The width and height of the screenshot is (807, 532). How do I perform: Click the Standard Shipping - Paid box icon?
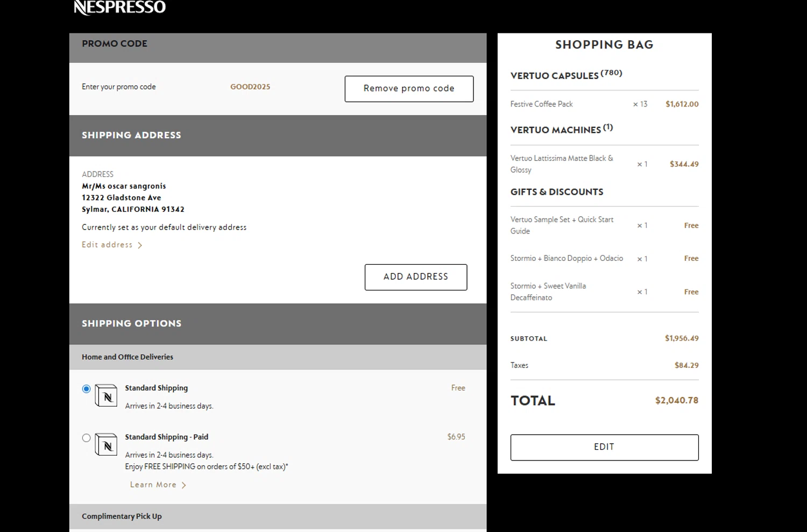(x=106, y=444)
